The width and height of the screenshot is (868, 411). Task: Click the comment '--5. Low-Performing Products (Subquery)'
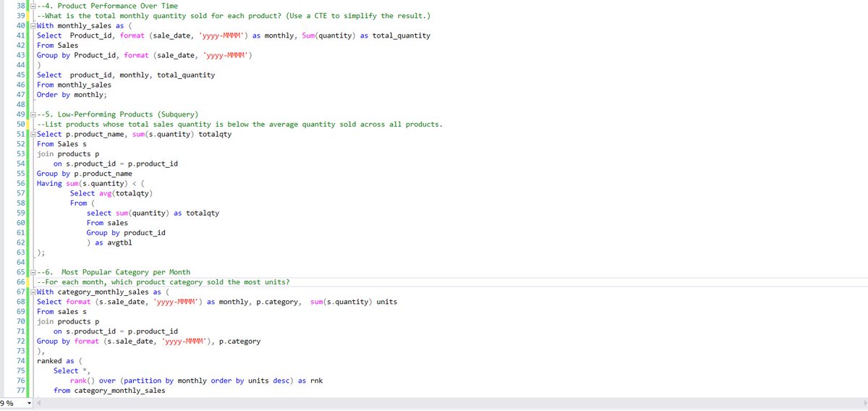point(118,114)
